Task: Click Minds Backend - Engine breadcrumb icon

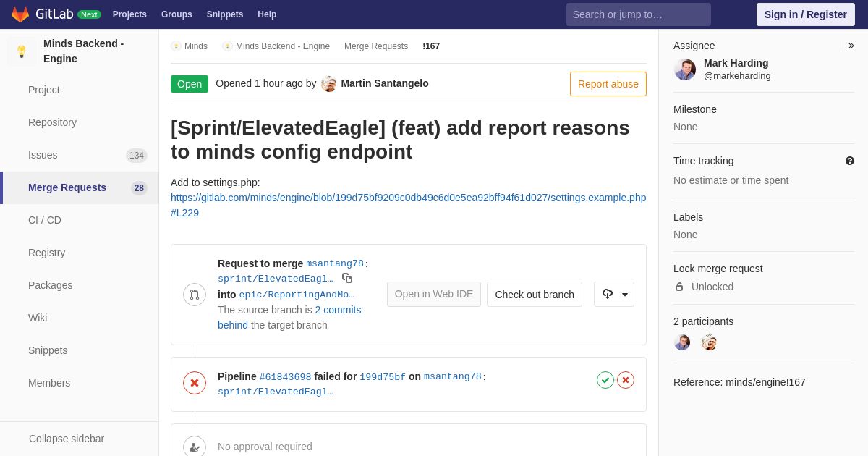Action: coord(227,46)
